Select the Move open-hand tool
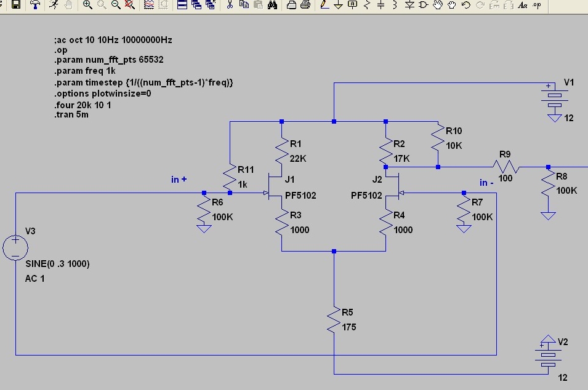The height and width of the screenshot is (390, 588). [438, 4]
